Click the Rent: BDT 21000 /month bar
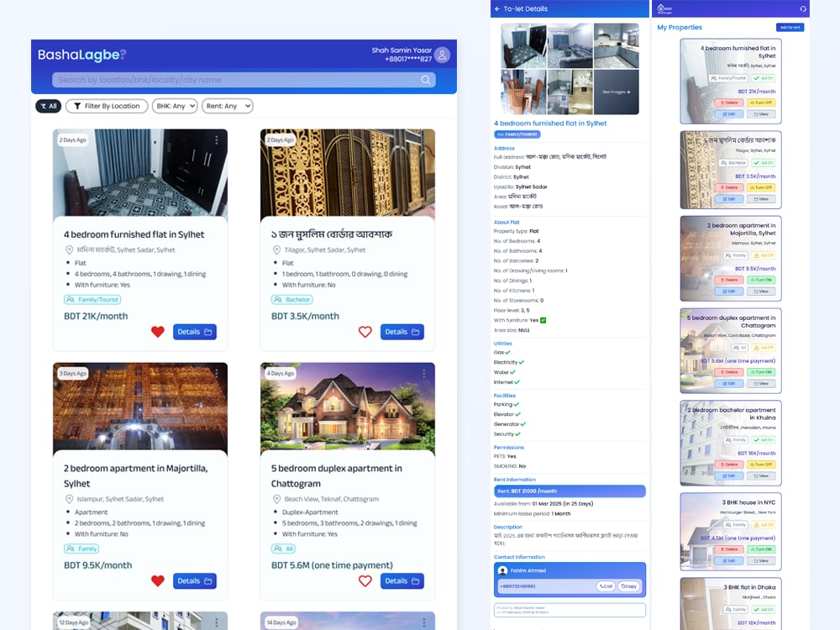The width and height of the screenshot is (840, 630). point(570,491)
